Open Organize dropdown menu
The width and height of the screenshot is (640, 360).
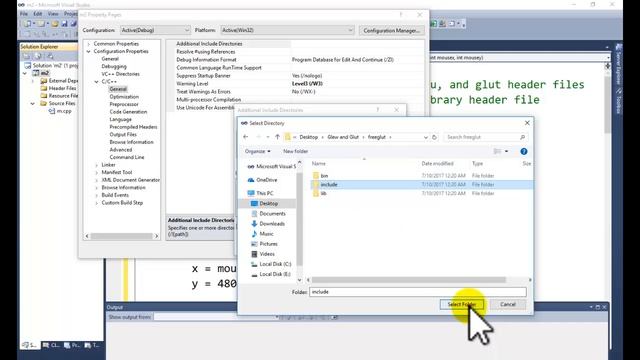(258, 151)
